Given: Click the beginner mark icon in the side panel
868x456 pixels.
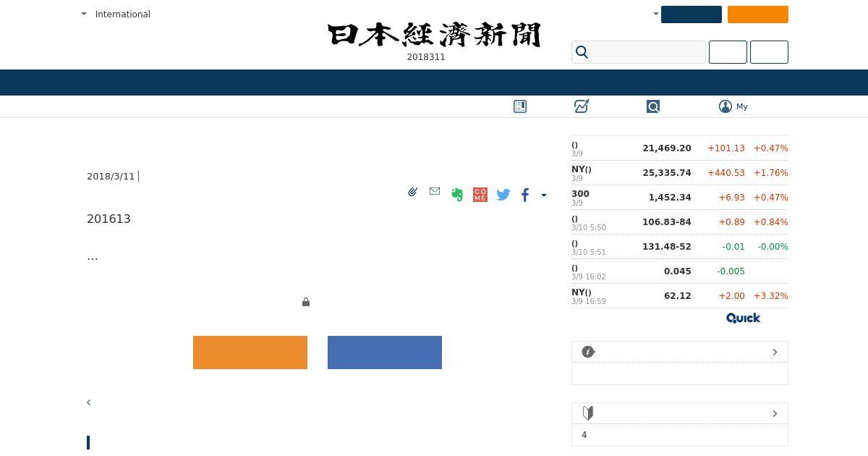Looking at the screenshot, I should (x=588, y=413).
